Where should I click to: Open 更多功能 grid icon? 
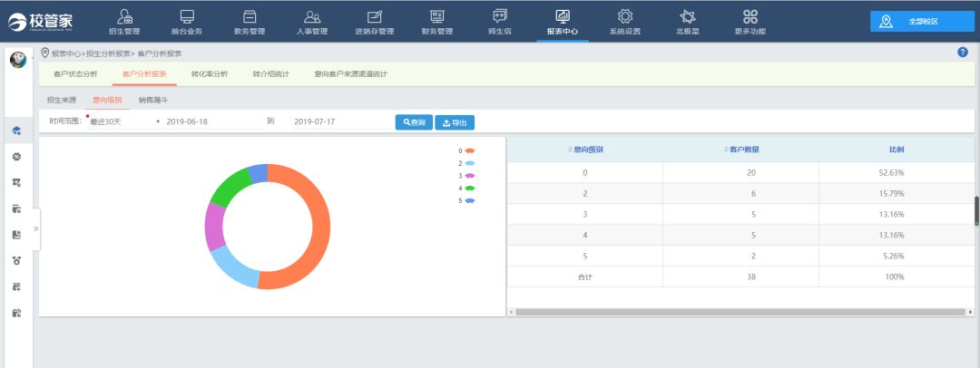750,16
